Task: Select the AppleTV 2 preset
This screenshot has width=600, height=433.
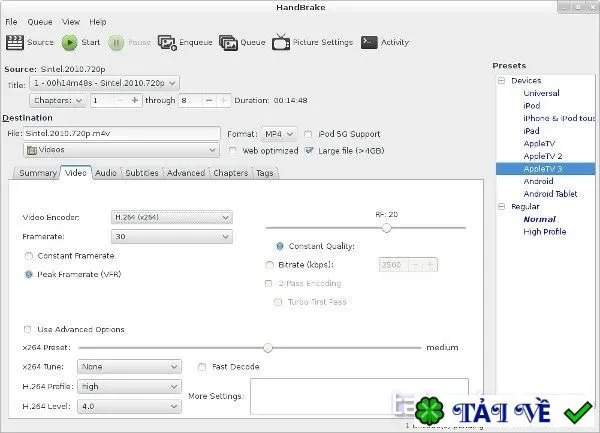Action: (x=543, y=156)
